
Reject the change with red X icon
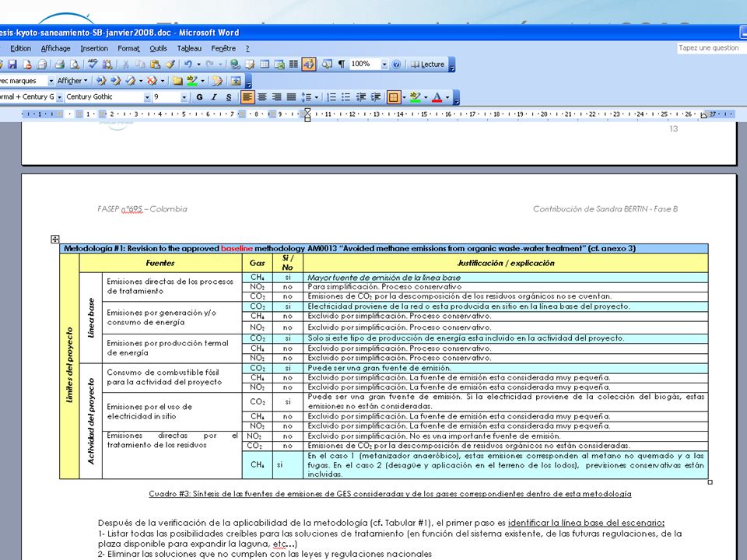pyautogui.click(x=152, y=81)
